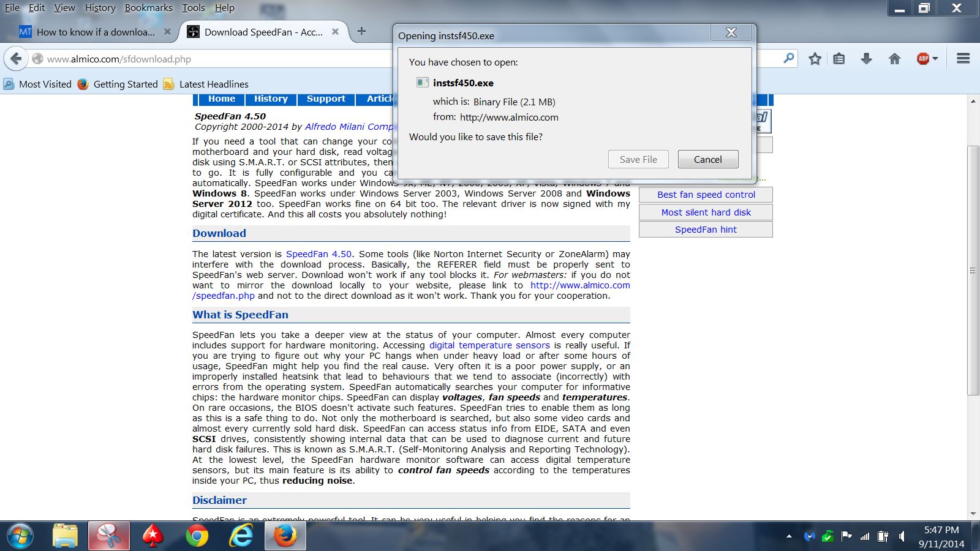Click the Home link in page navigation
The image size is (980, 551).
[222, 99]
